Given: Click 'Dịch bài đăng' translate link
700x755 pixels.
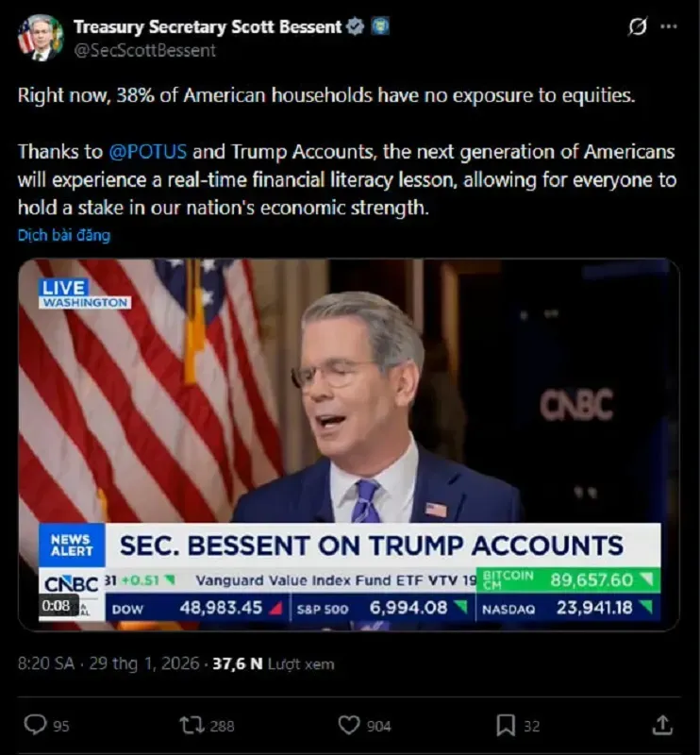Looking at the screenshot, I should coord(63,235).
